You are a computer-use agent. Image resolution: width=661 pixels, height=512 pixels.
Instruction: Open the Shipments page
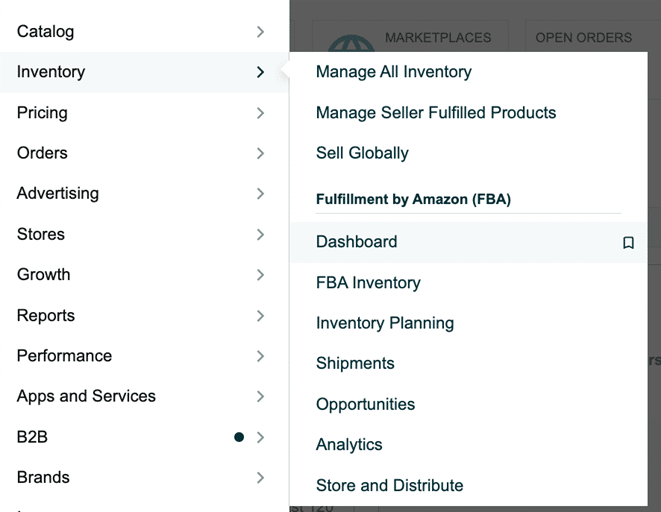point(355,363)
